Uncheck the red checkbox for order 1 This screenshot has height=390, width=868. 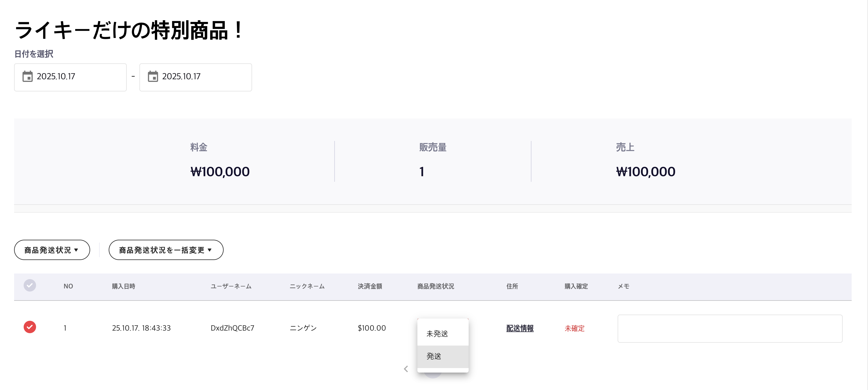tap(30, 327)
